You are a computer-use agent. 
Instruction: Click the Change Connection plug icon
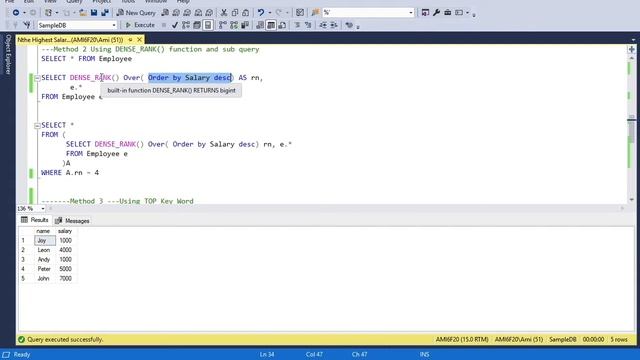coord(27,25)
